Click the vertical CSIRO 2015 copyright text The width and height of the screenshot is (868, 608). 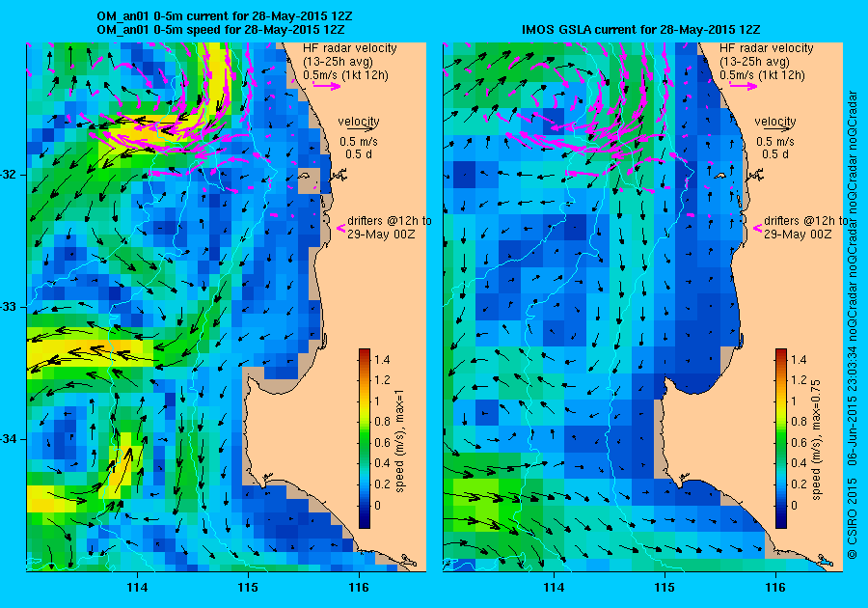point(853,324)
